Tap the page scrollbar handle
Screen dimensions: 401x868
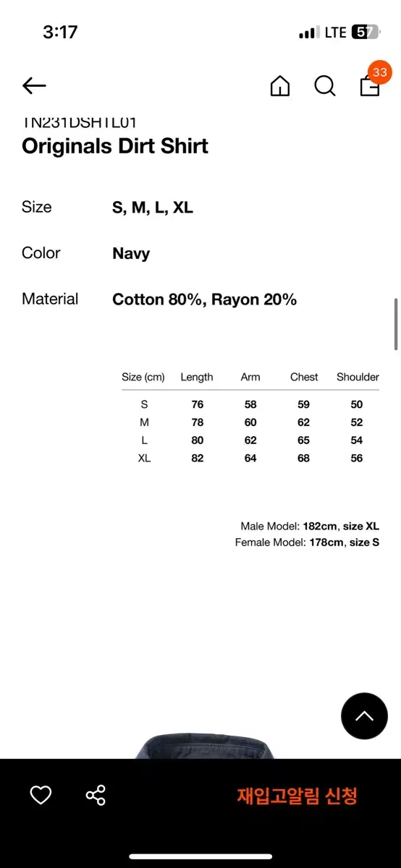(x=396, y=324)
